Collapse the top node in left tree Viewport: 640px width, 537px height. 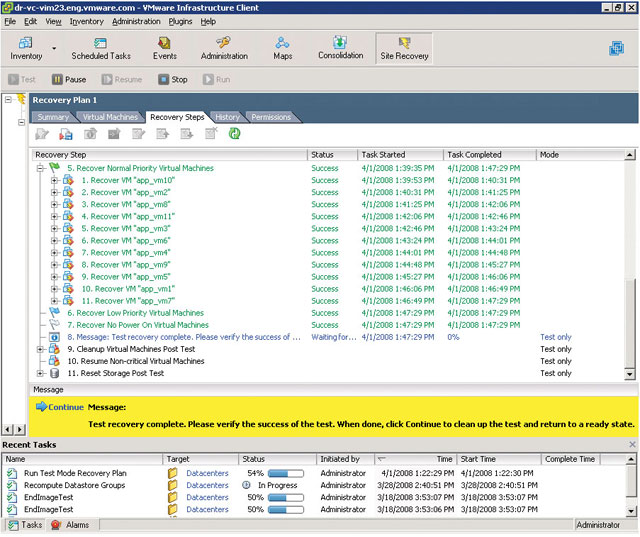point(8,100)
